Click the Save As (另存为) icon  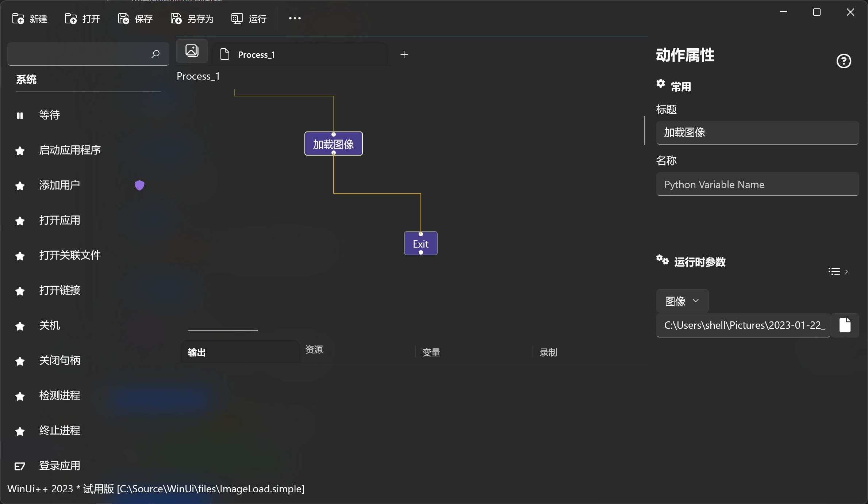coord(176,19)
